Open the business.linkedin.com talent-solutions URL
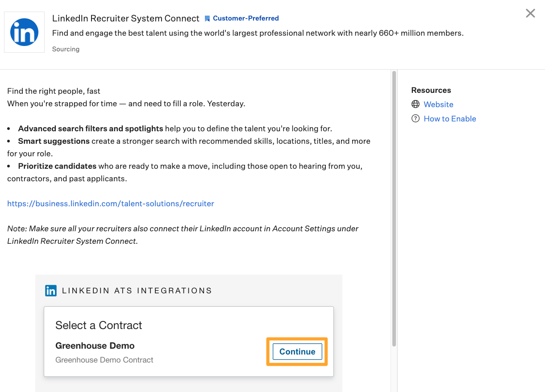Image resolution: width=545 pixels, height=392 pixels. pyautogui.click(x=111, y=204)
